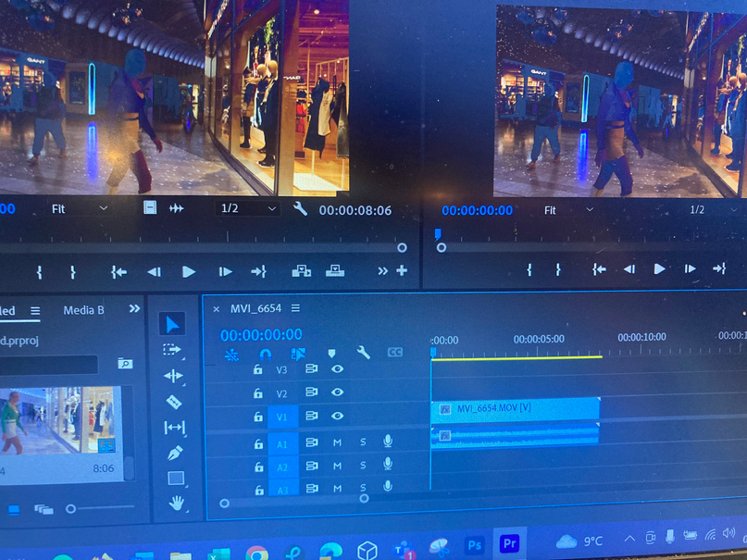Select the Track Select Forward tool
The height and width of the screenshot is (560, 747).
coord(172,350)
